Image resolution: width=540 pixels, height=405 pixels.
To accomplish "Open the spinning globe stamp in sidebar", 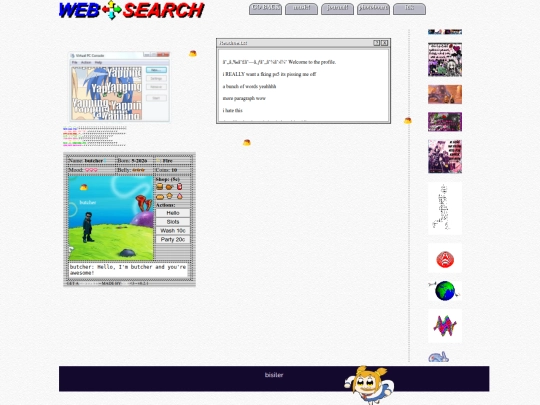I will pyautogui.click(x=445, y=291).
